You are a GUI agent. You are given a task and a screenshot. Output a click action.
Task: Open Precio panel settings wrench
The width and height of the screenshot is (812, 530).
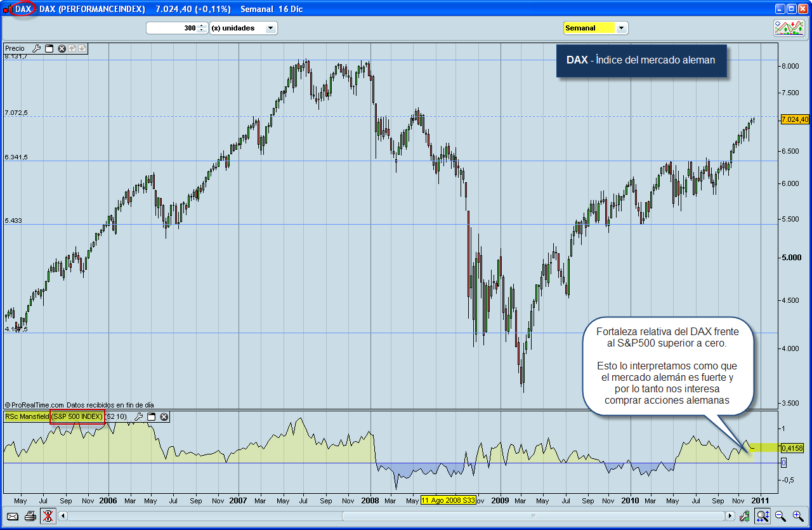pyautogui.click(x=36, y=48)
